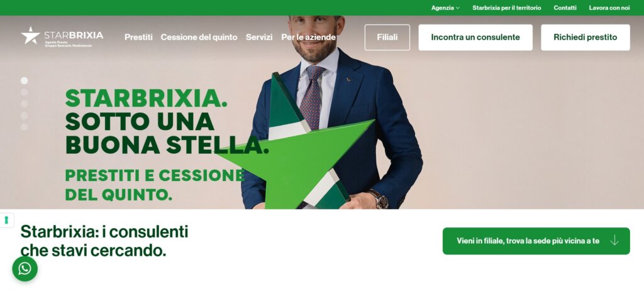Open the WhatsApp chat floating icon
This screenshot has height=294, width=644.
pyautogui.click(x=25, y=269)
